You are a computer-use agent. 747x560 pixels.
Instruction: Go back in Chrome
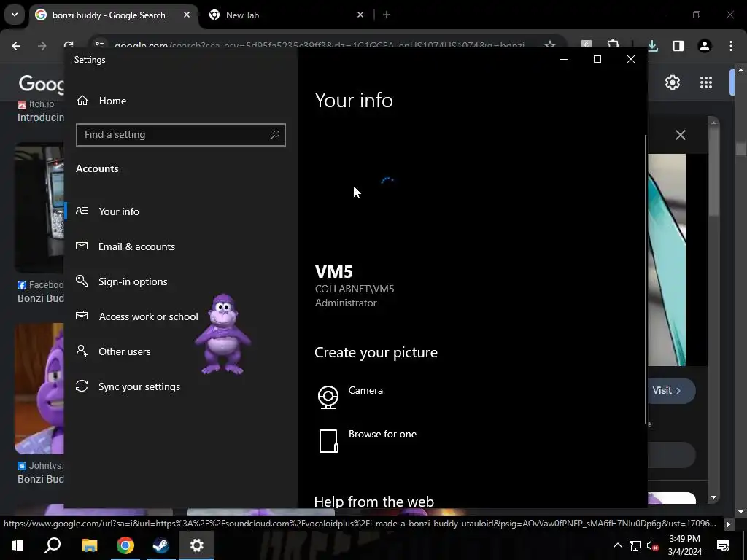[x=16, y=46]
